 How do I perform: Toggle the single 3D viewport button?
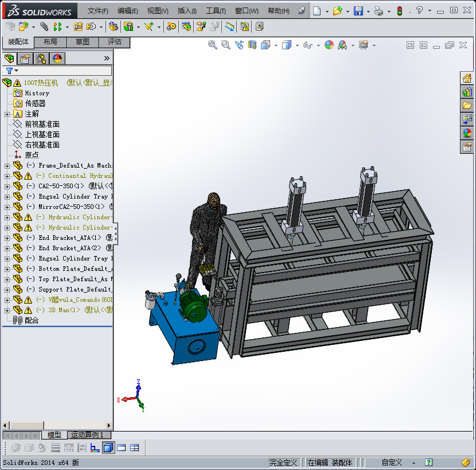tap(108, 448)
